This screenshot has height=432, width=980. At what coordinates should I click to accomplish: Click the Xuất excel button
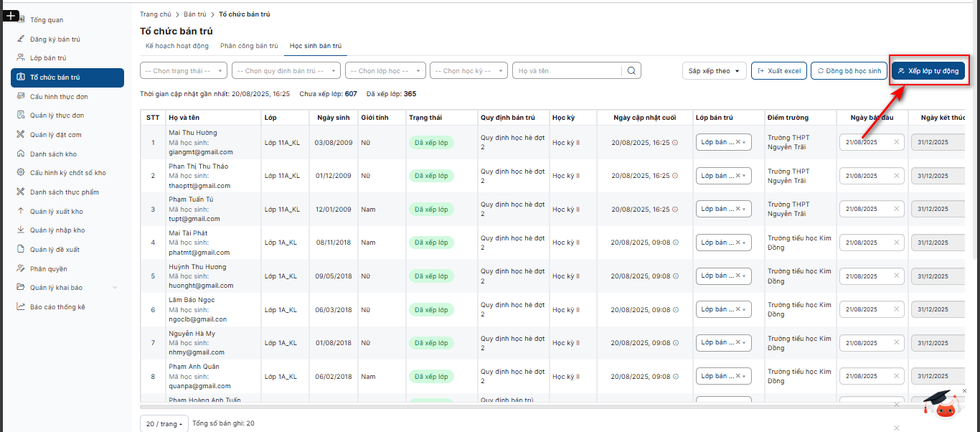tap(779, 71)
